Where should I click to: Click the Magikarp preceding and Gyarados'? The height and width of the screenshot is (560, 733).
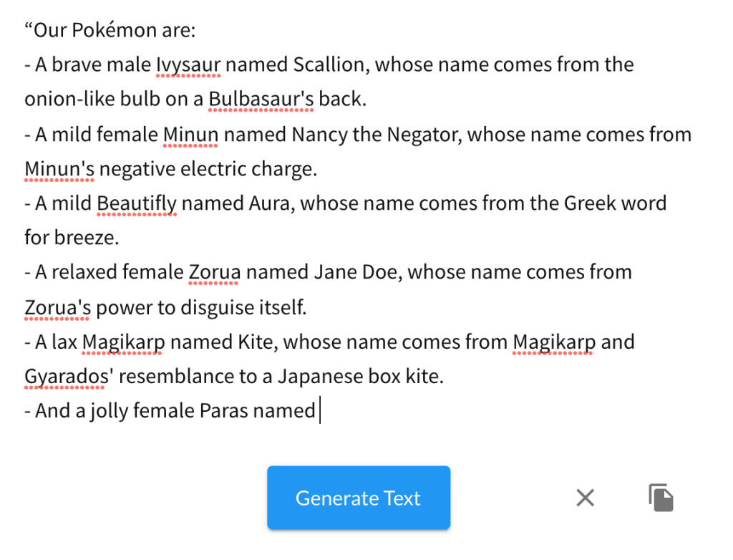554,342
